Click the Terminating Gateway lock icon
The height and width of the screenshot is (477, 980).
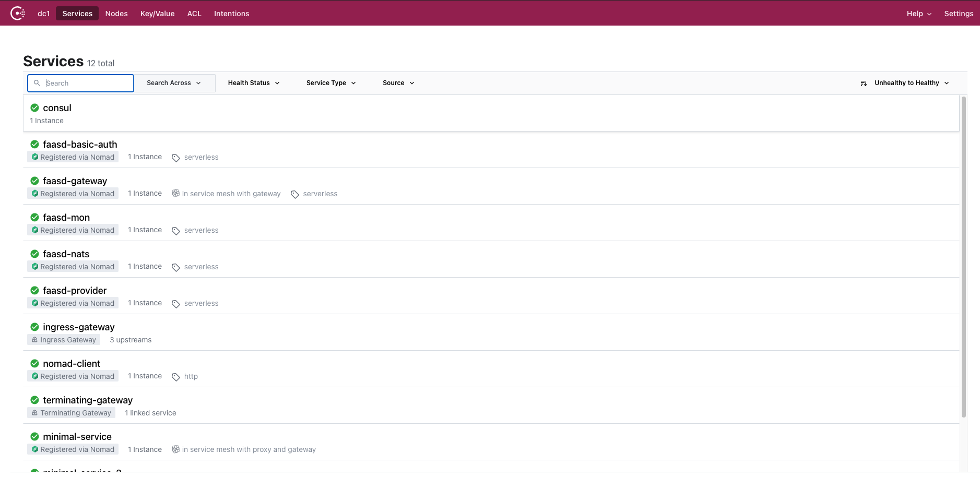coord(34,413)
